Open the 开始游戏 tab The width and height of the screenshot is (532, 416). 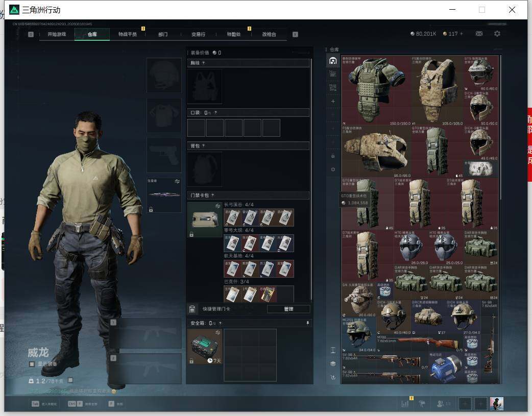(x=57, y=34)
